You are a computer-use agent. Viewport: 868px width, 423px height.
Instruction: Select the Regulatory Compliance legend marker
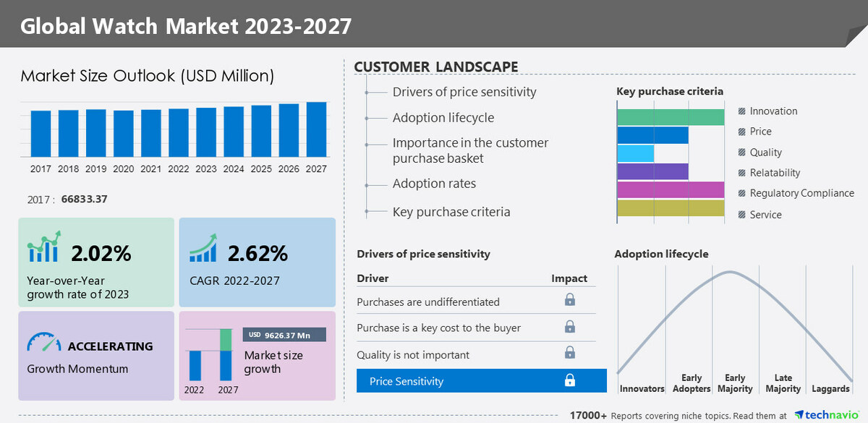(742, 194)
